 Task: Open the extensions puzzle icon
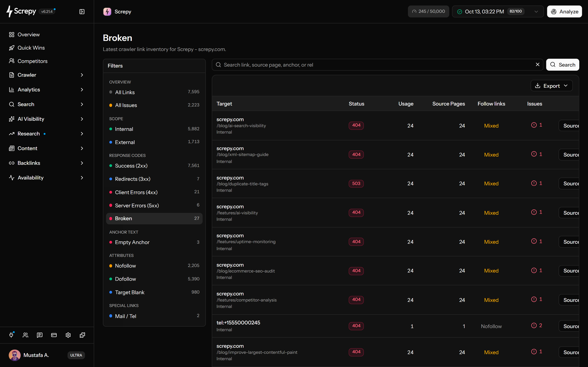[82, 335]
